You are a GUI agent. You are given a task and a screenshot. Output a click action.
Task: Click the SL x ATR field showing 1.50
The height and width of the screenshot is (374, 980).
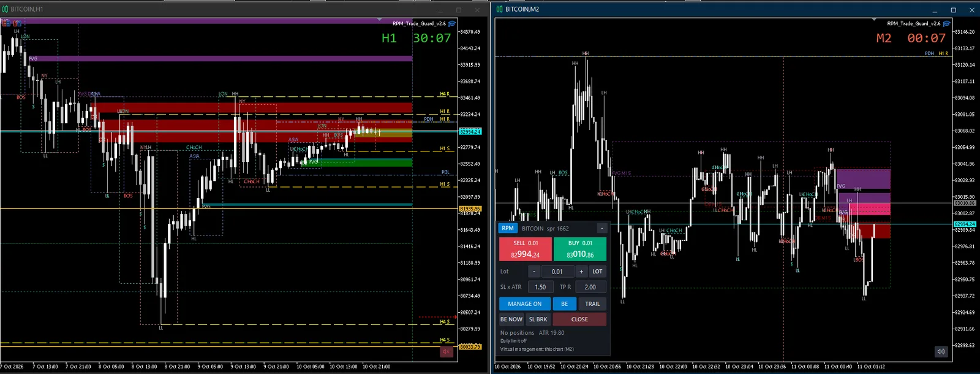click(541, 287)
